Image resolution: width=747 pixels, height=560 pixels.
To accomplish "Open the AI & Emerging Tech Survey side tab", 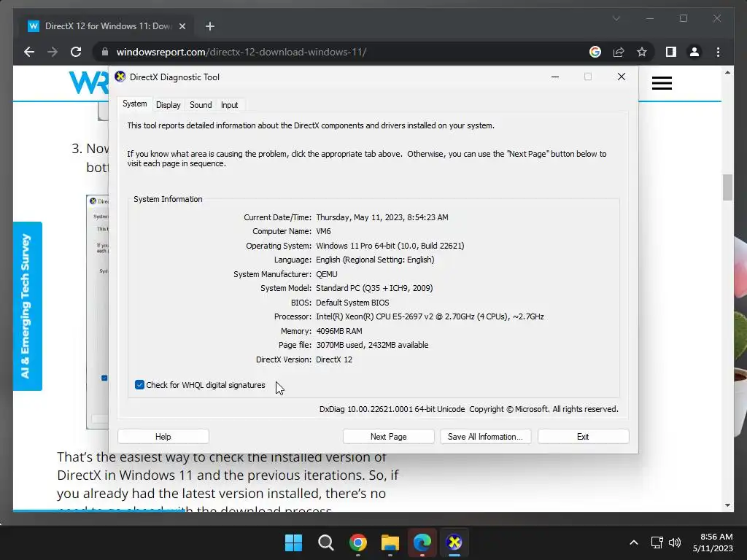I will 28,306.
